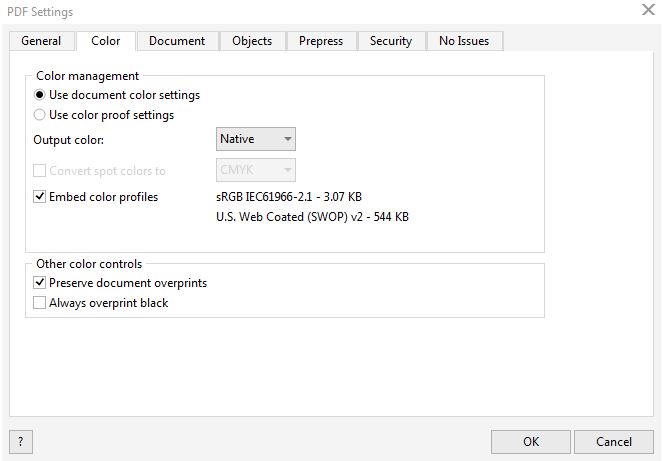Close the PDF Settings dialog

tap(648, 9)
